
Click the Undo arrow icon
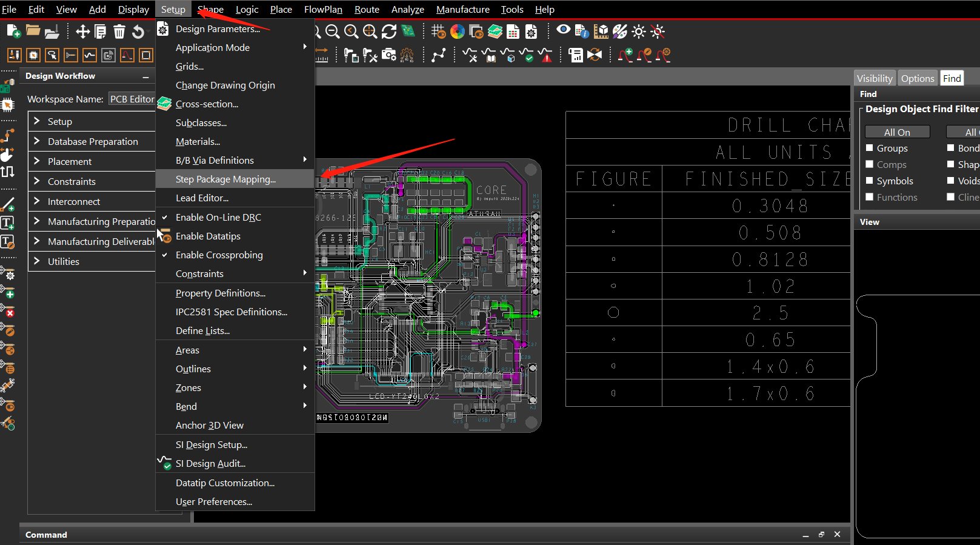138,32
